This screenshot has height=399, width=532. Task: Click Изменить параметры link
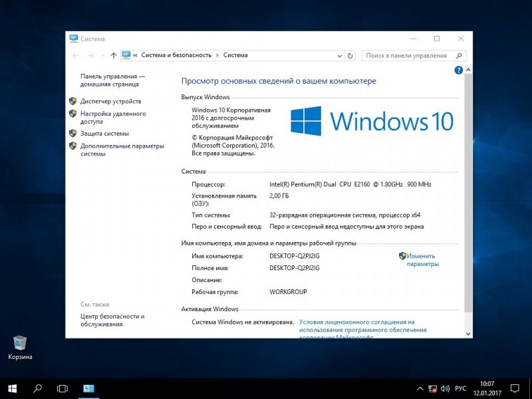coord(422,260)
